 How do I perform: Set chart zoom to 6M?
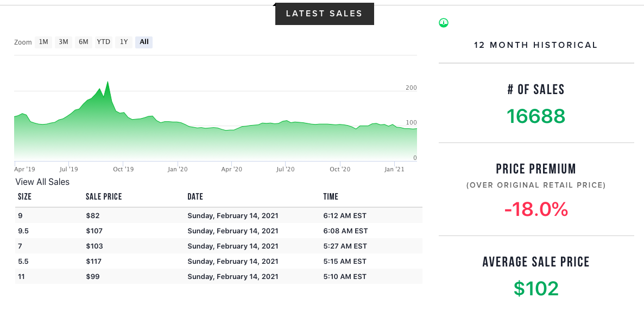pos(83,42)
